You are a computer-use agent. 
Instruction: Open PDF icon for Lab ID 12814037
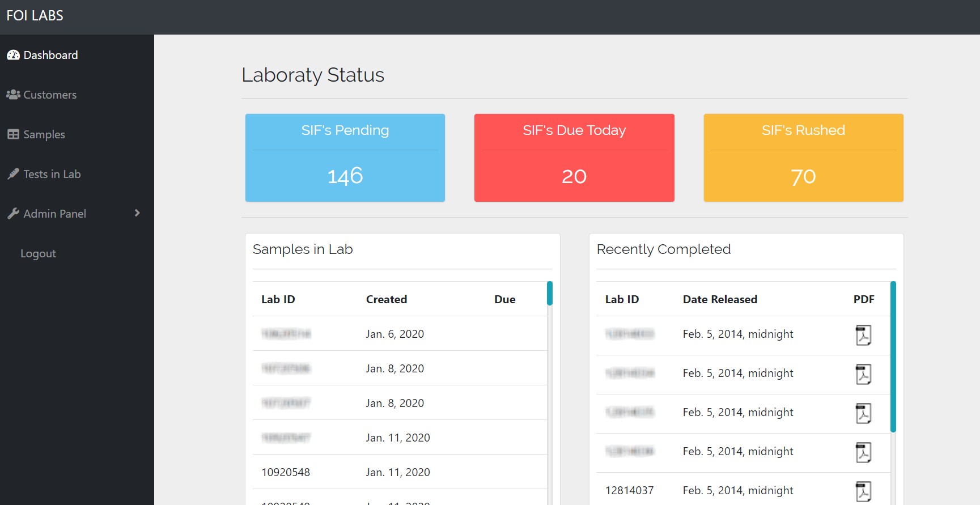coord(863,491)
